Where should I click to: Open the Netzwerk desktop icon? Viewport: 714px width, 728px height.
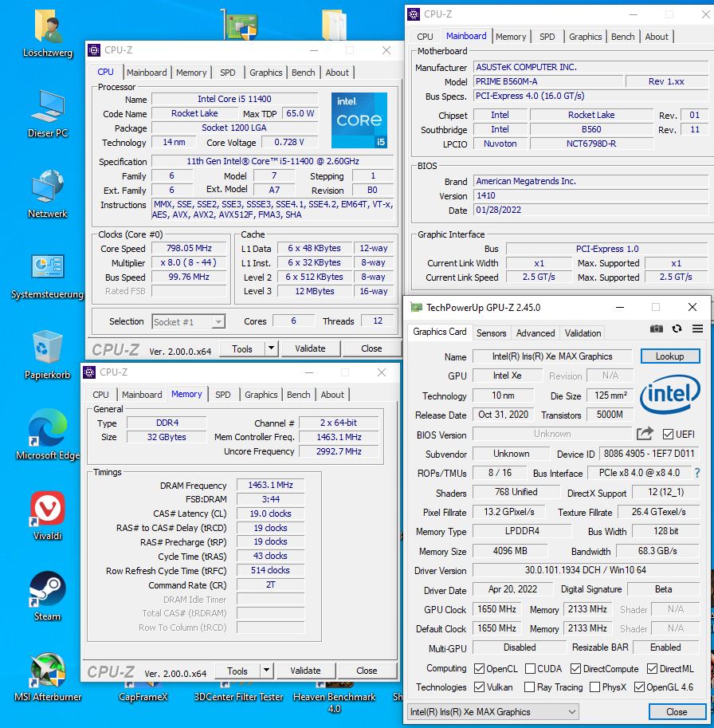[x=48, y=187]
